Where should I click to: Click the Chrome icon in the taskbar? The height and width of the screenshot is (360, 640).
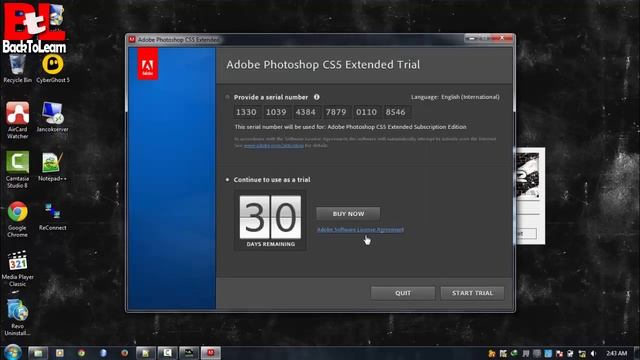click(x=81, y=353)
